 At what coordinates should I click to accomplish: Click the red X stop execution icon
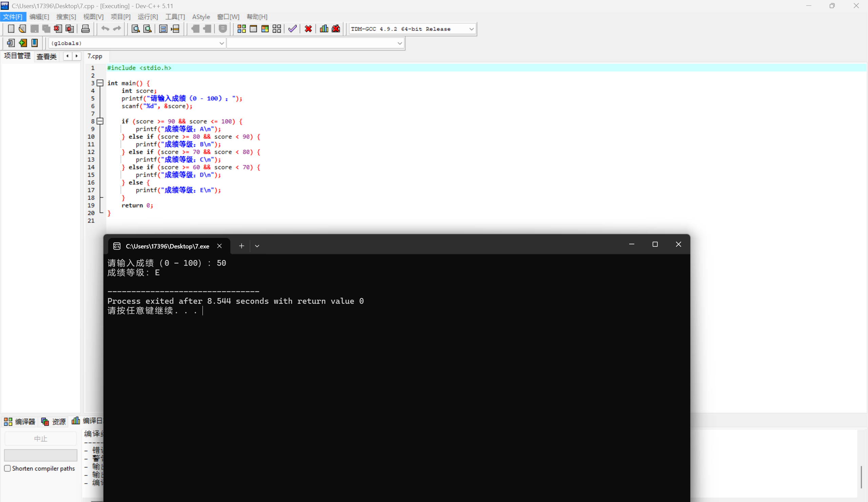click(308, 29)
